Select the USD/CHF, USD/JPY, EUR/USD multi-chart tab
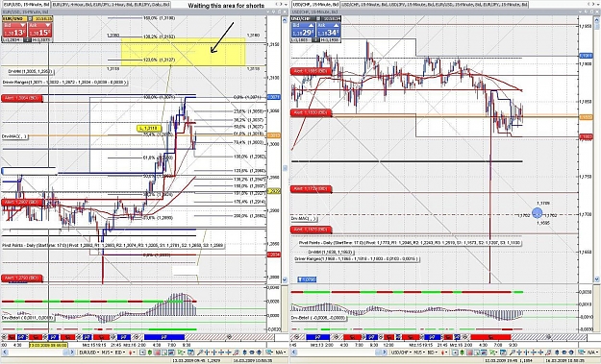Viewport: 601px width, 364px height. tap(435, 5)
